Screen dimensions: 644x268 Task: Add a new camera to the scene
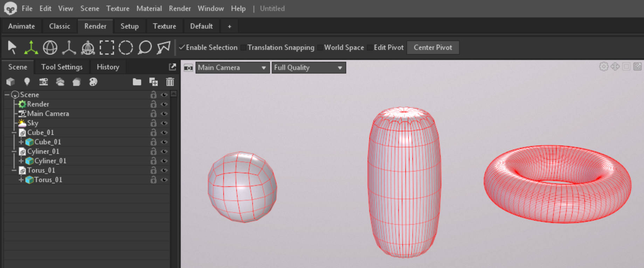pos(43,82)
